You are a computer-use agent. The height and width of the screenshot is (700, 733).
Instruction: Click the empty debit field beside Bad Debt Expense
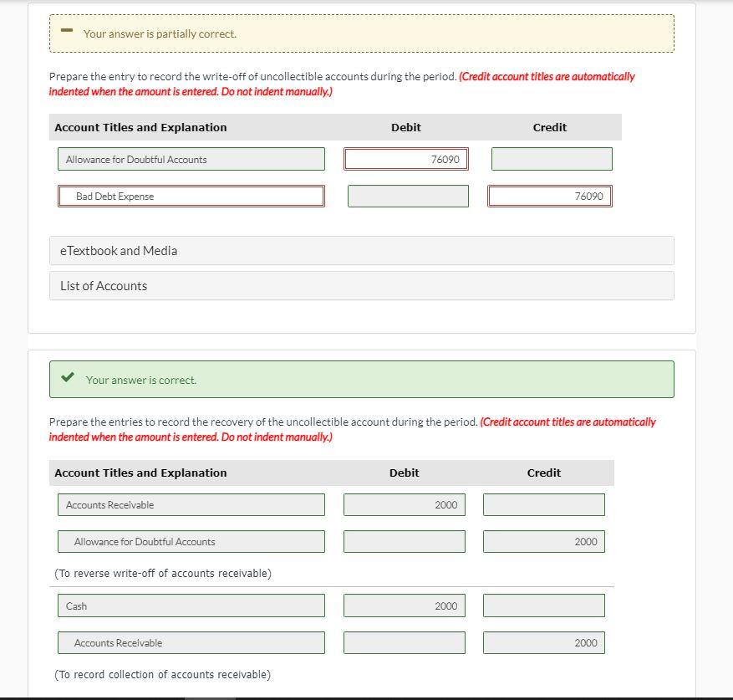407,196
